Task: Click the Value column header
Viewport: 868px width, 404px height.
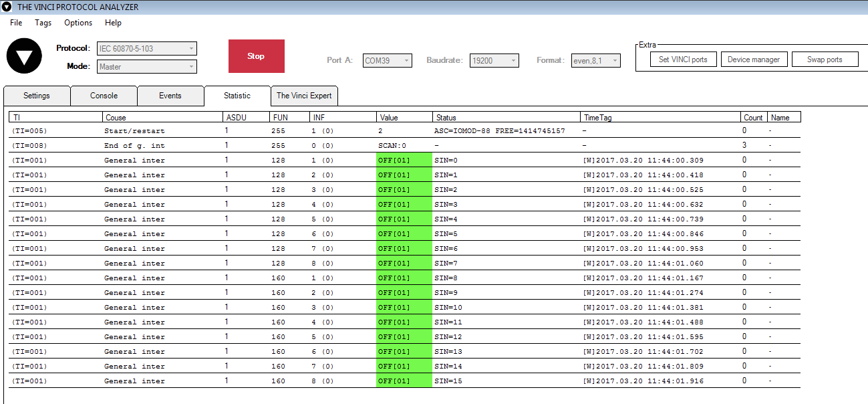Action: point(404,117)
